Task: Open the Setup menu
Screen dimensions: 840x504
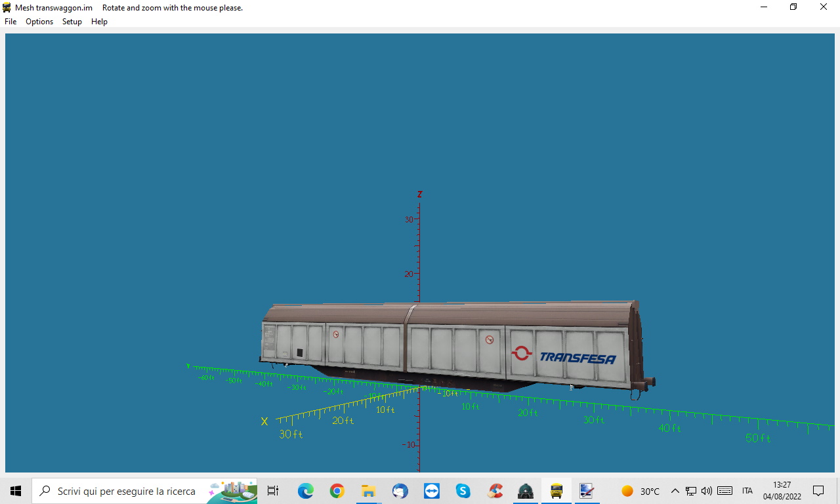Action: 72,22
